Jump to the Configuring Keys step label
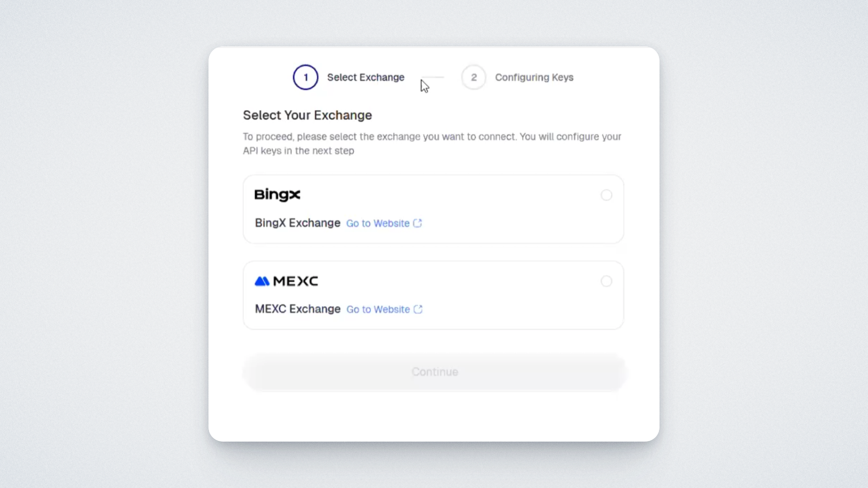The height and width of the screenshot is (488, 868). (x=534, y=78)
